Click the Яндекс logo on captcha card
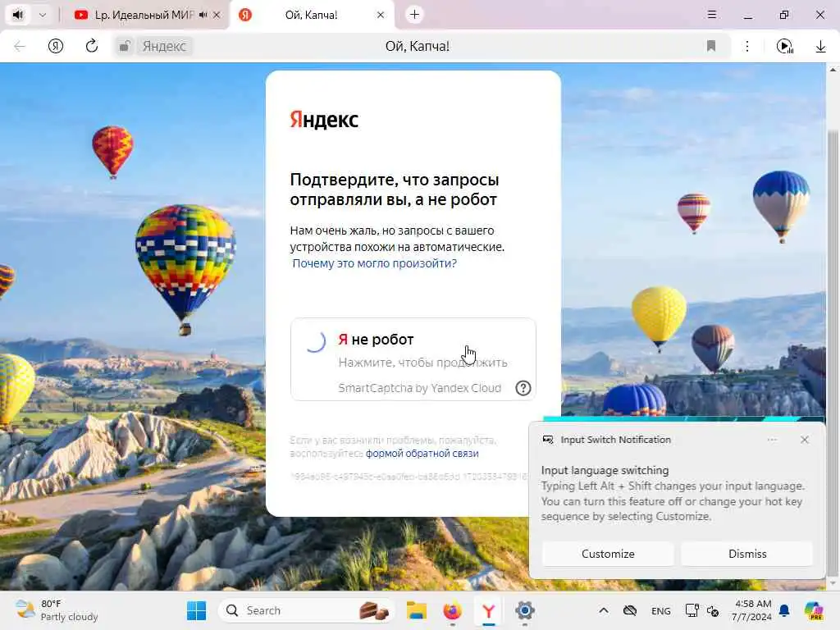This screenshot has height=630, width=840. (324, 120)
